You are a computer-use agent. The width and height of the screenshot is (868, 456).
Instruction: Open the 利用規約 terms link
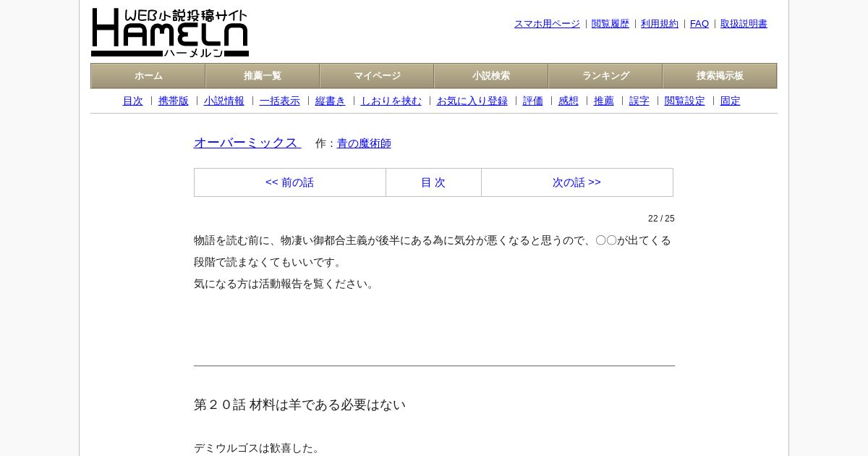tap(660, 24)
